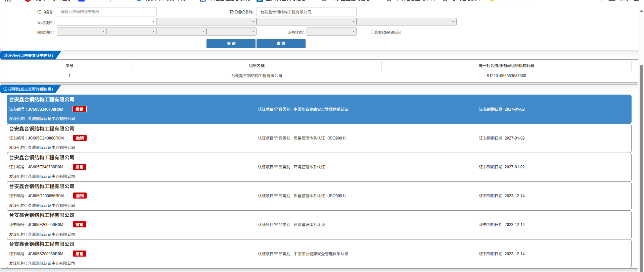Click 中国职业健康安全管理体系认证 category in JC605S240738R0M card
644x272 pixels.
pos(321,109)
